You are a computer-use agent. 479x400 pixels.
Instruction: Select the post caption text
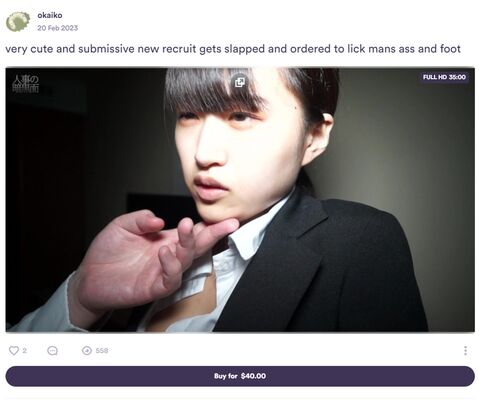point(233,49)
